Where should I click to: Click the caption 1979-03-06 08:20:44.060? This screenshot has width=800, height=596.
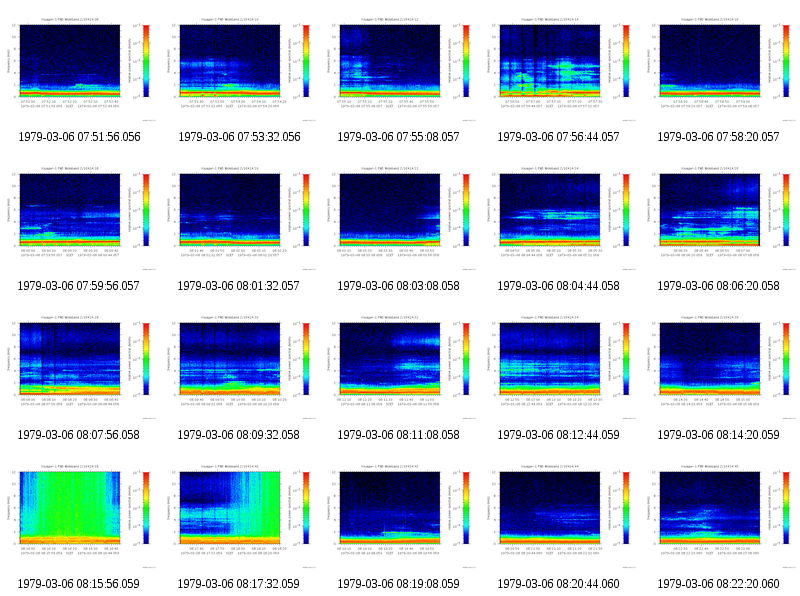pyautogui.click(x=559, y=584)
